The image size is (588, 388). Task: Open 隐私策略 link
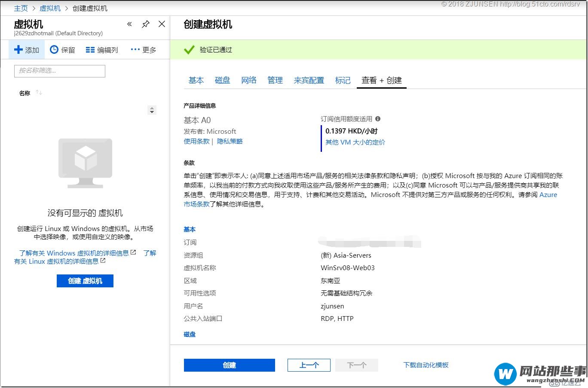230,141
